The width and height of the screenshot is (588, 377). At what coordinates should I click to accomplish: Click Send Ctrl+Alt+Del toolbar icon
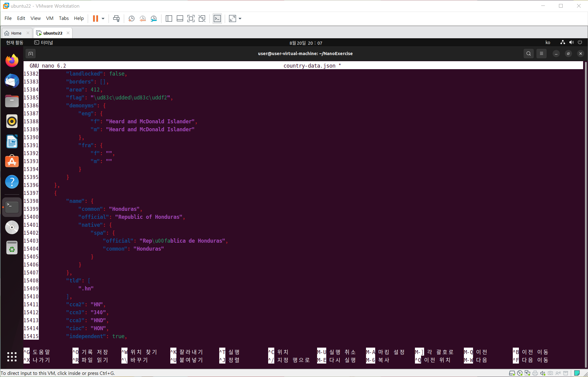pyautogui.click(x=116, y=19)
